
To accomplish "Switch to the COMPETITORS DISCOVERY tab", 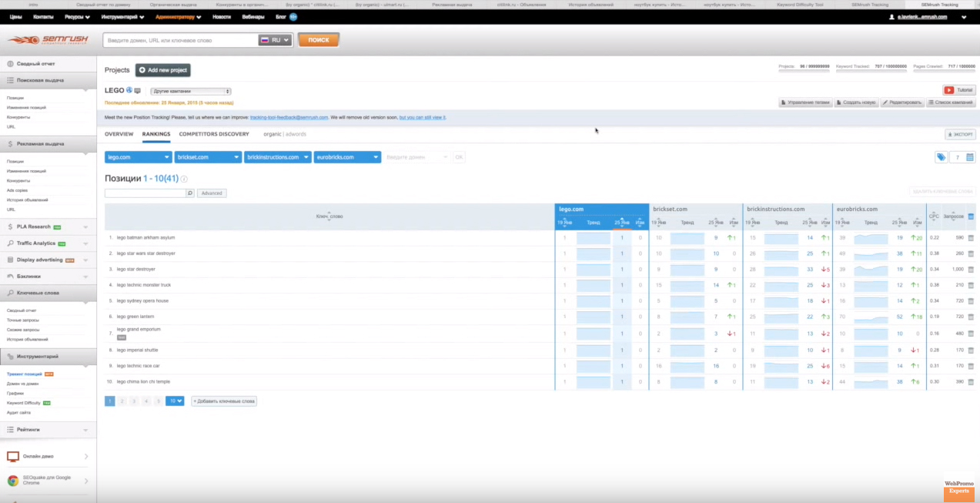I will [214, 134].
